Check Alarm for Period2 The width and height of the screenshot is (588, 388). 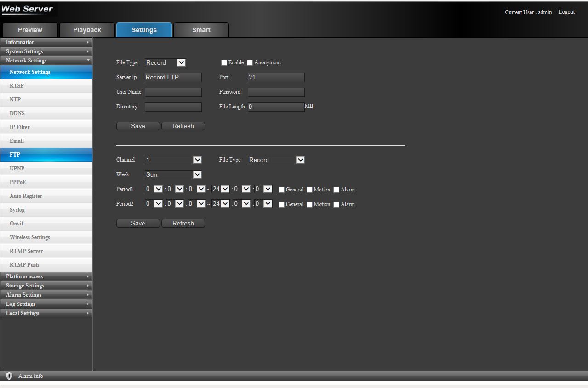[337, 204]
